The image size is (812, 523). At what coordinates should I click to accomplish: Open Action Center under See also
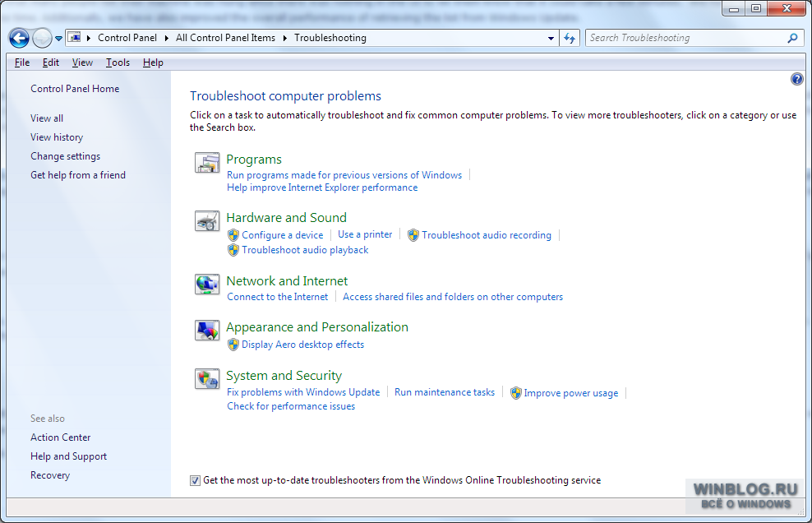[61, 437]
